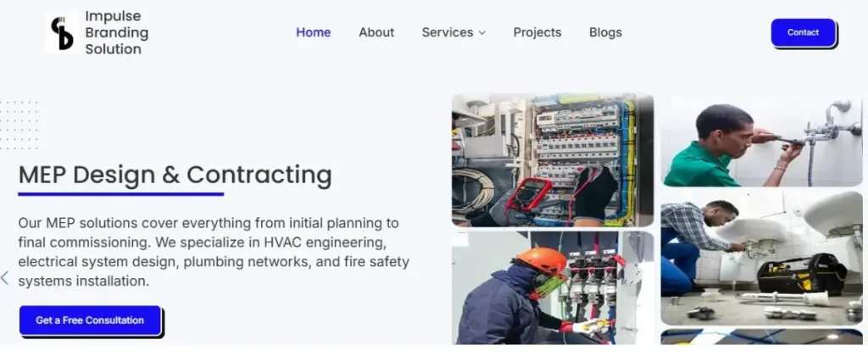Go to the Home page link
This screenshot has width=868, height=362.
[313, 32]
